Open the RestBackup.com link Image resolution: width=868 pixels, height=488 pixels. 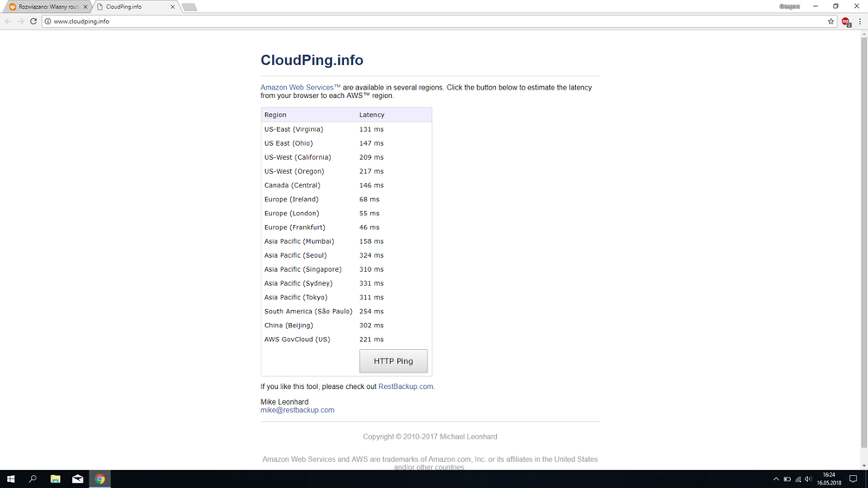pos(406,386)
